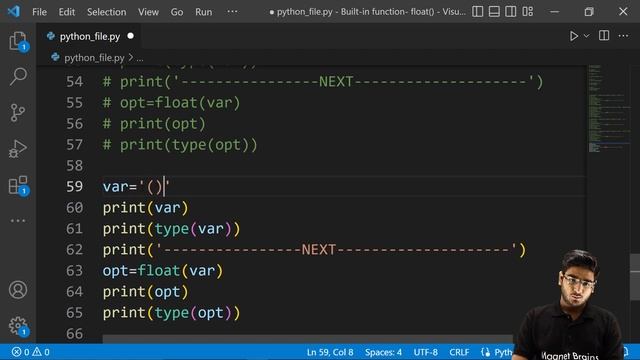This screenshot has width=640, height=360.
Task: Click Ln 59, Col 8 status entry
Action: point(330,352)
